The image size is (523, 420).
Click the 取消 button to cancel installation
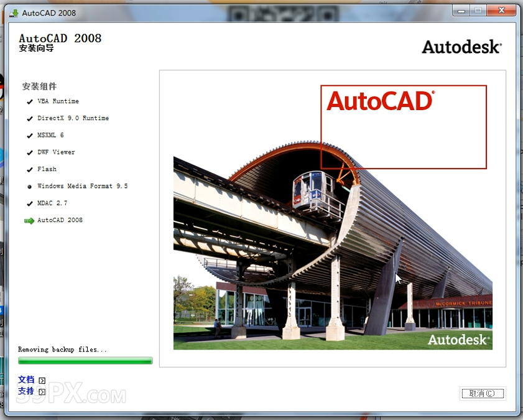(483, 393)
